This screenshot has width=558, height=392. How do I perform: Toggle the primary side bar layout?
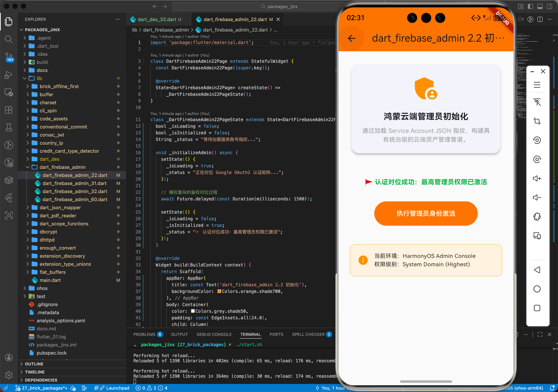530,6
